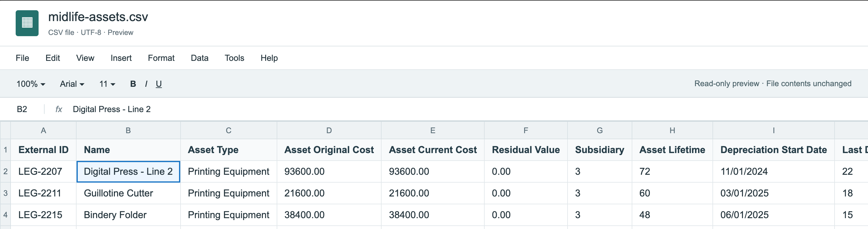Image resolution: width=868 pixels, height=229 pixels.
Task: Click the formula bar showing Digital Press - Line 2
Action: (x=112, y=109)
